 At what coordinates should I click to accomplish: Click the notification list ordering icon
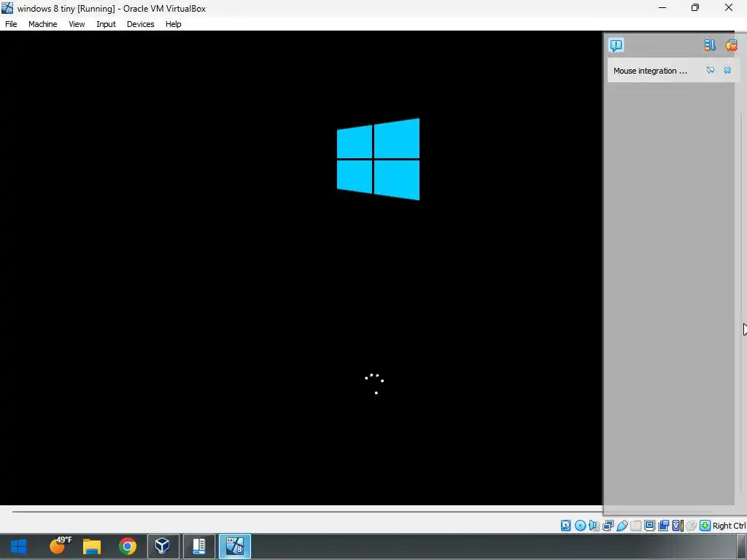point(710,44)
